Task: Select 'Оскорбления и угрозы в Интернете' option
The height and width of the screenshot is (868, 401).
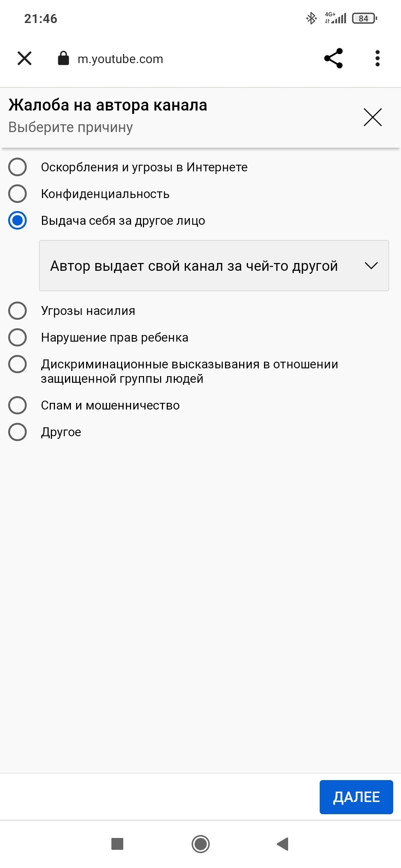Action: tap(17, 167)
